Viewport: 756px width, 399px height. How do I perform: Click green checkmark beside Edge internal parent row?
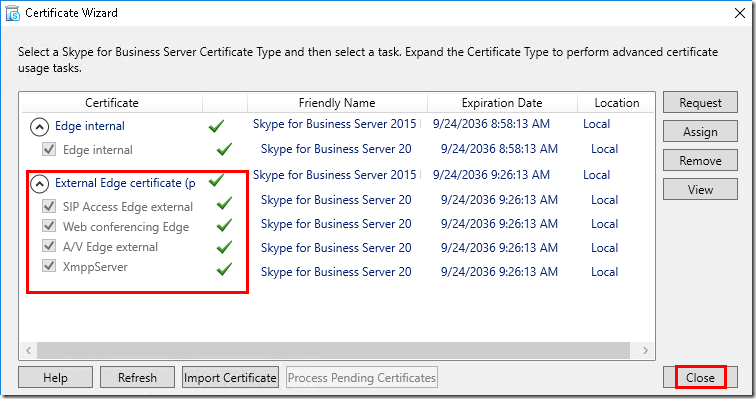216,126
